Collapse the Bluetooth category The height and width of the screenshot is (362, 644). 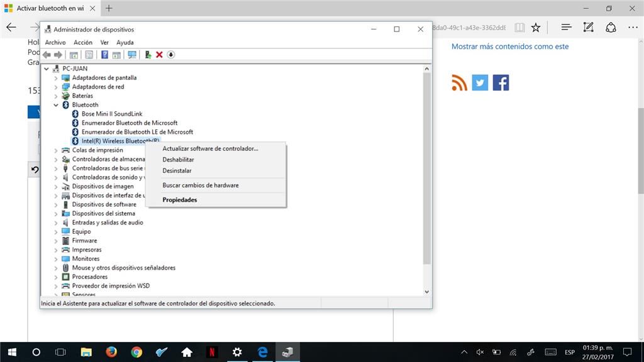point(56,104)
